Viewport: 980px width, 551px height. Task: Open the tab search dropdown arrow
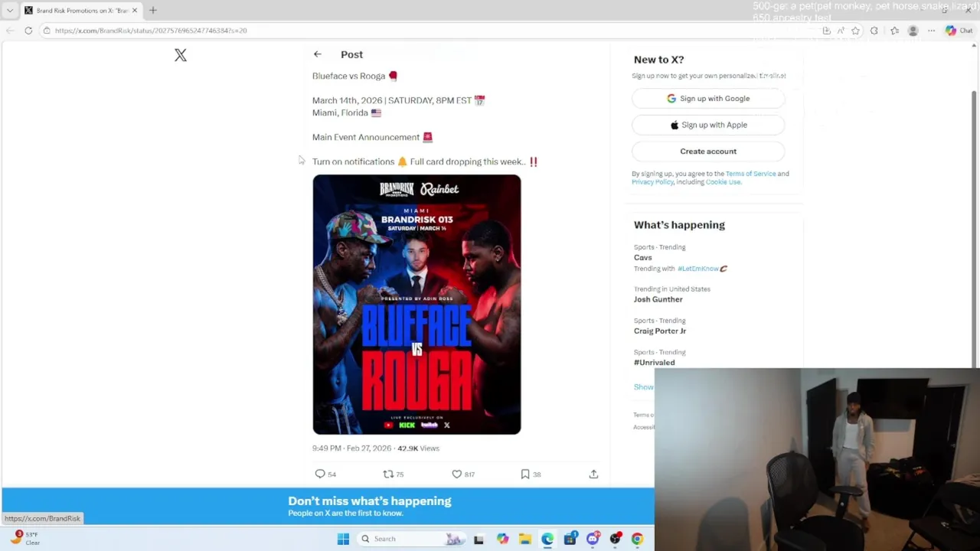[x=10, y=11]
